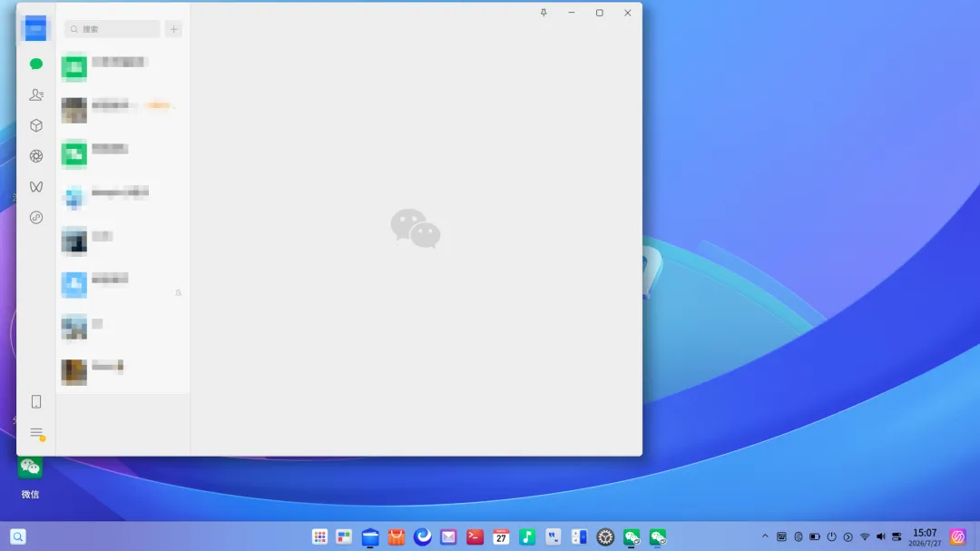980x551 pixels.
Task: Open the Chats tab in WeChat sidebar
Action: coord(36,64)
